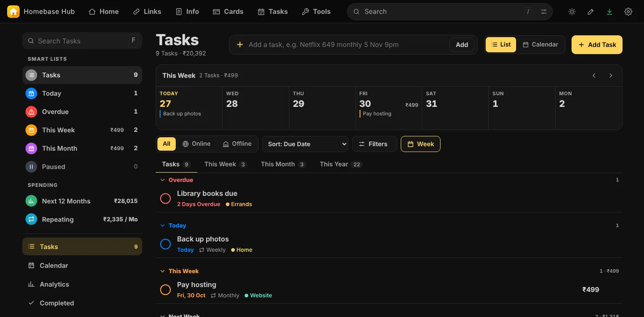This screenshot has width=644, height=317.
Task: Open the Sort: Due Date dropdown
Action: (x=305, y=144)
